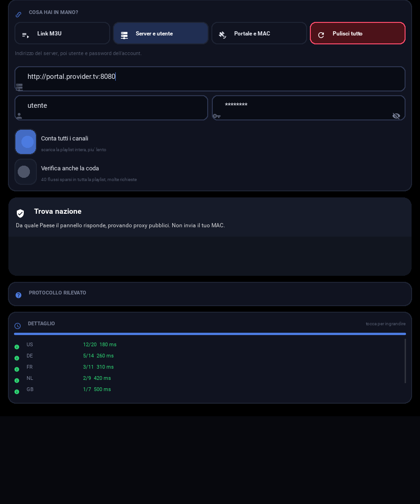Expand the PROTOCOLLO RILEVATO panel
Viewport: 420px width, 504px height.
tap(210, 294)
